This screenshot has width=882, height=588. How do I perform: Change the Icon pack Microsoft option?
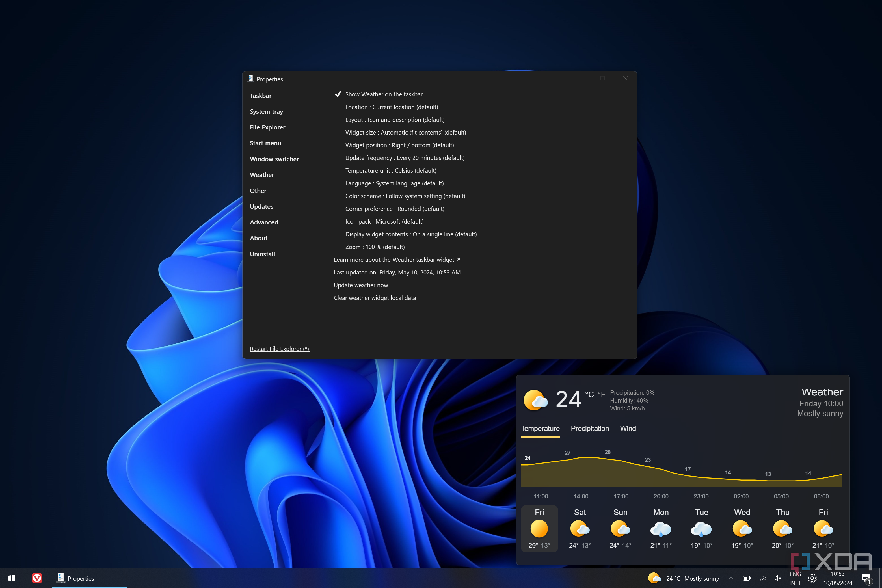click(384, 222)
